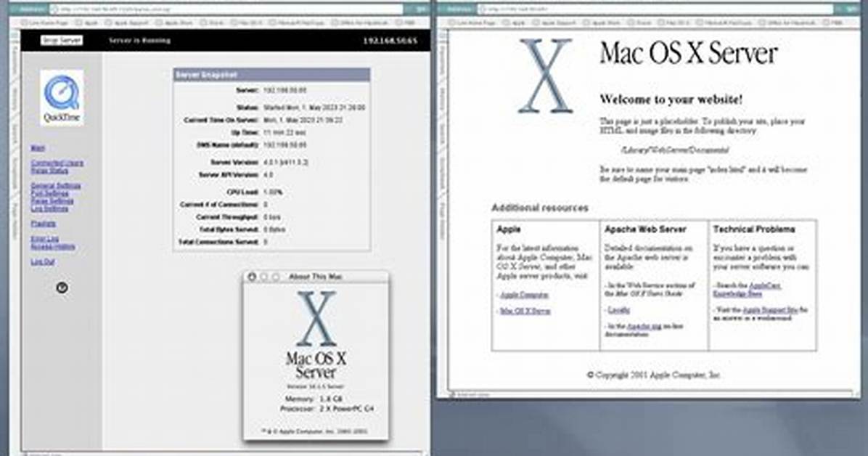The height and width of the screenshot is (456, 868).
Task: Click the 192.168.50.65 address in the black header
Action: [390, 41]
